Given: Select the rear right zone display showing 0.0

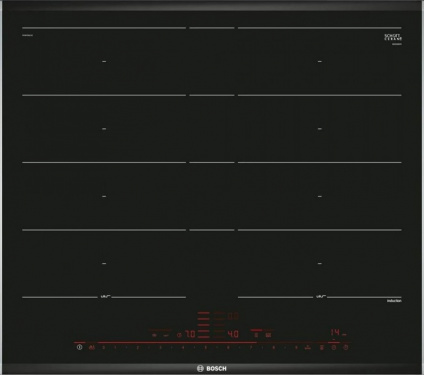Looking at the screenshot, I should [233, 316].
